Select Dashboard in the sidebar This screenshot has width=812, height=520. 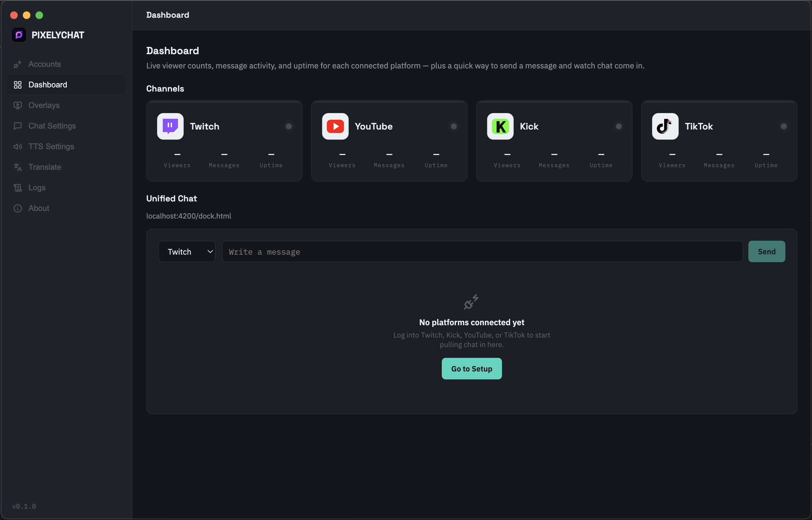(66, 85)
